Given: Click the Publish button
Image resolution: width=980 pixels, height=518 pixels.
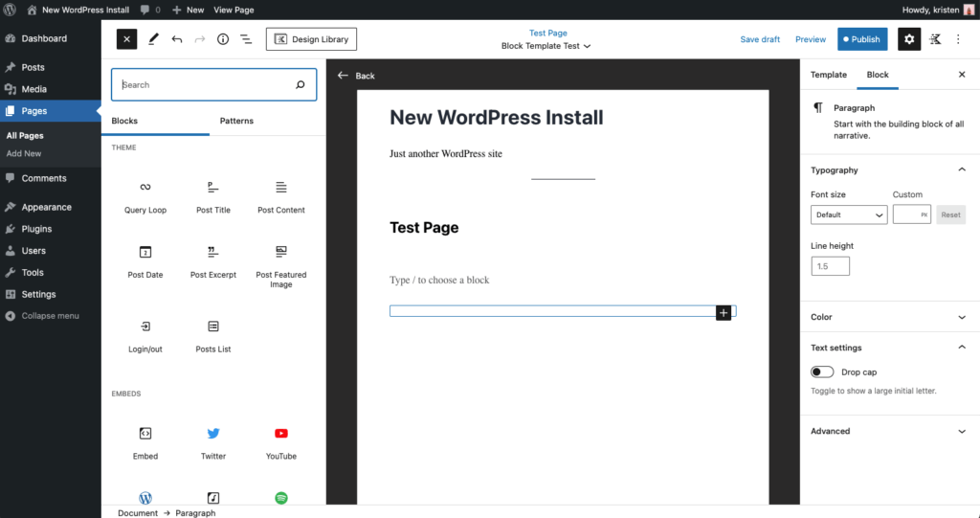Looking at the screenshot, I should (x=861, y=39).
